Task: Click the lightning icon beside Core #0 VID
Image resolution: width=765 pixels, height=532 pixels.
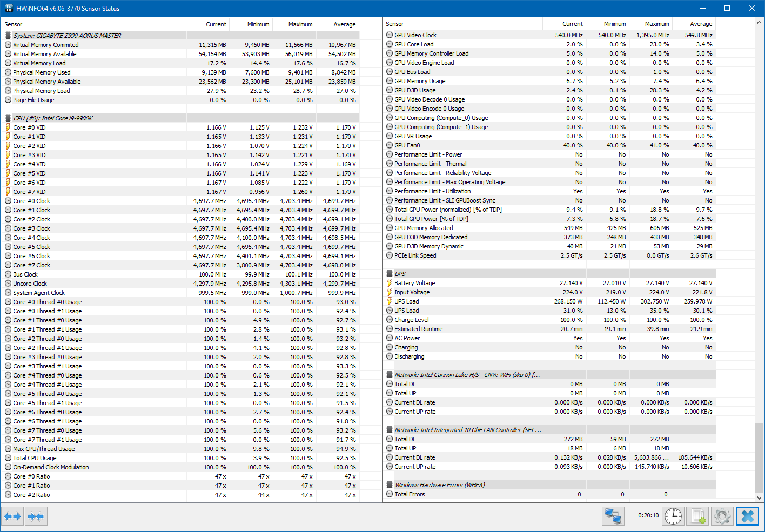Action: (8, 127)
